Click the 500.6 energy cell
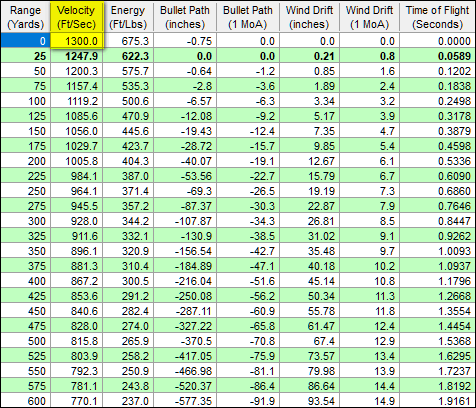 128,101
